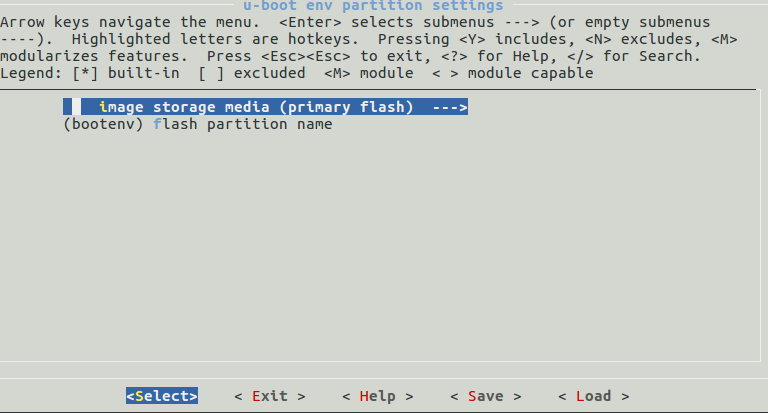Screen dimensions: 768x413
Task: Click the '(bootenv)' value text
Action: tap(103, 124)
